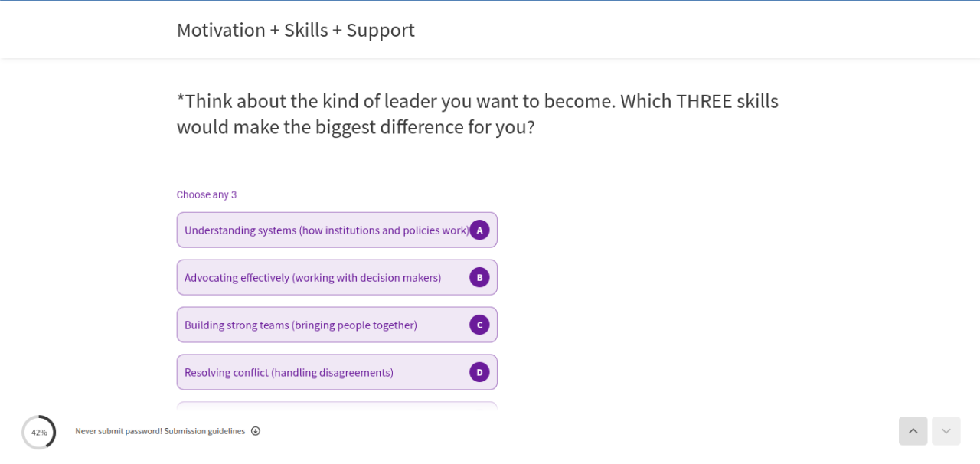Click the letter B key badge

click(x=479, y=277)
